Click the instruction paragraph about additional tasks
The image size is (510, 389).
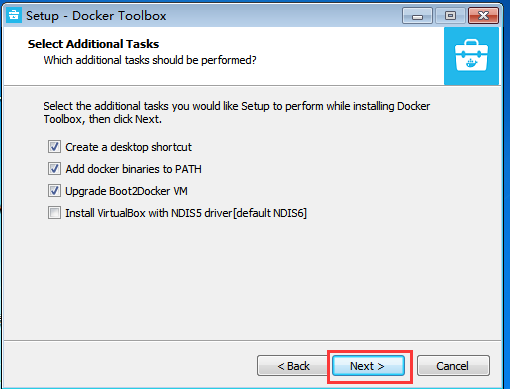pyautogui.click(x=237, y=112)
